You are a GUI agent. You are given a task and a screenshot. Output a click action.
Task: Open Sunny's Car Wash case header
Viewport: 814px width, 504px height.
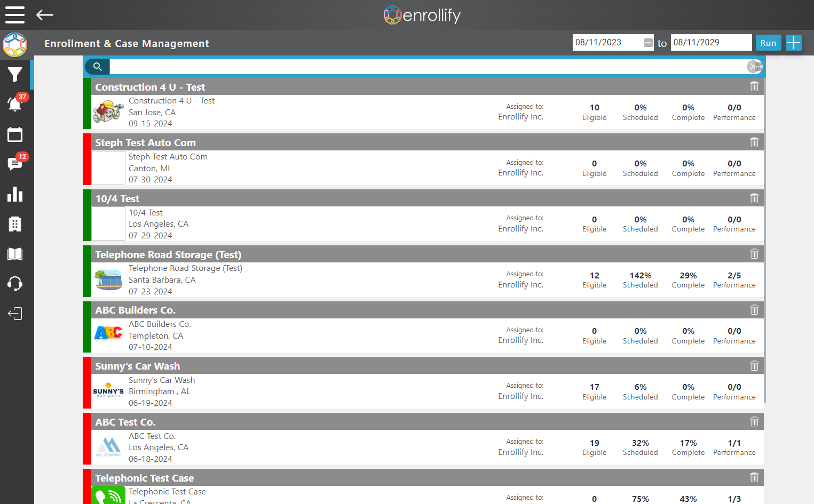click(x=428, y=365)
